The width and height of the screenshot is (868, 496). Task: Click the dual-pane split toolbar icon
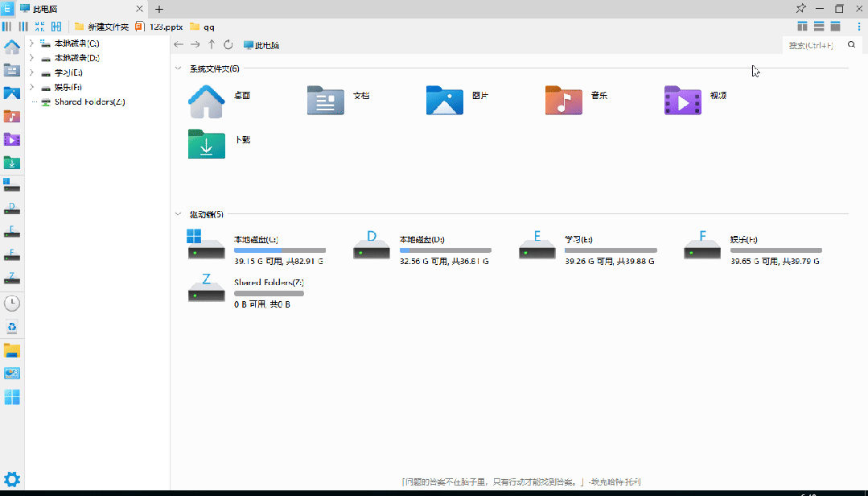(x=56, y=27)
